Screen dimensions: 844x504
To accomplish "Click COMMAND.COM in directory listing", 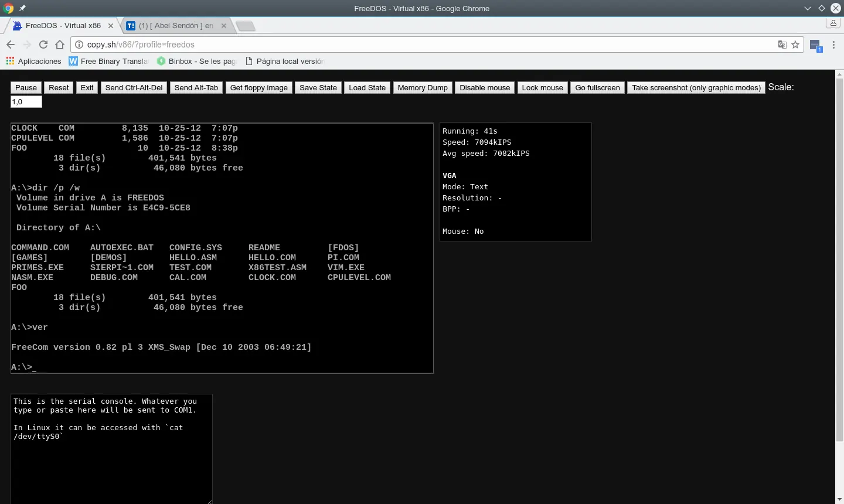I will coord(40,247).
